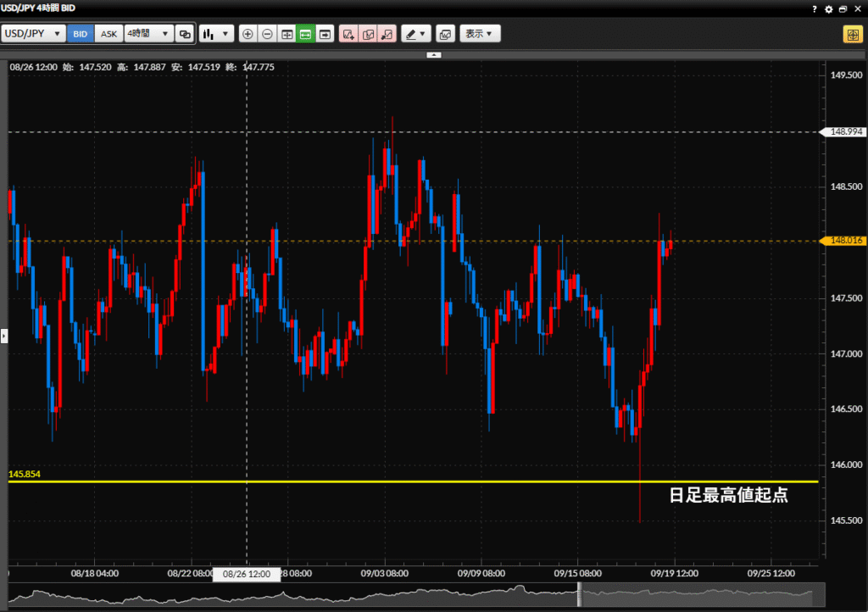
Task: Open the 表示 display menu
Action: (x=480, y=34)
